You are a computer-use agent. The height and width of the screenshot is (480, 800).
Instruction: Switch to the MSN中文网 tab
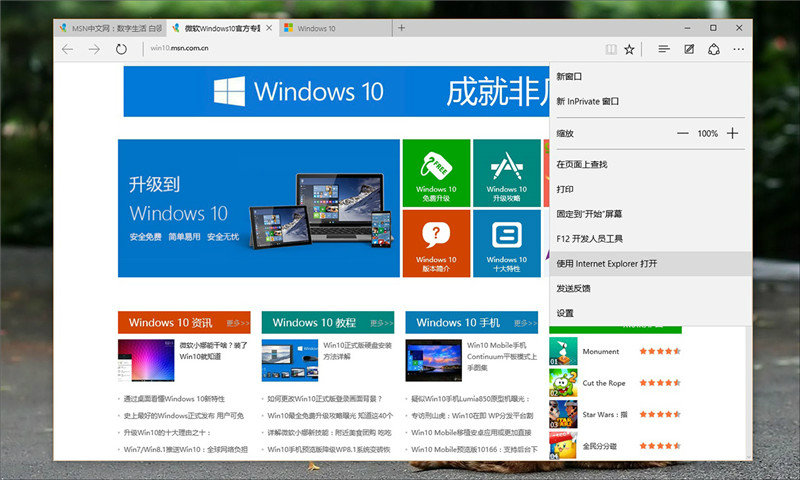tap(111, 28)
